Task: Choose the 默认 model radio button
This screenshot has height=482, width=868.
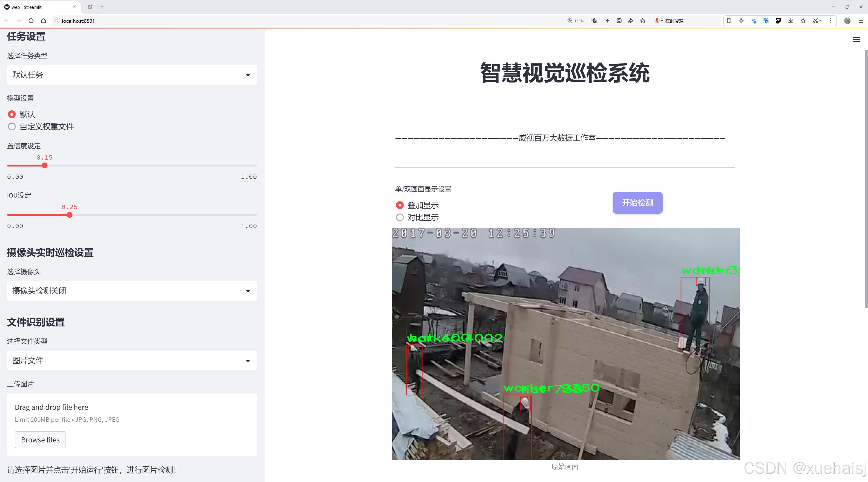Action: tap(12, 114)
